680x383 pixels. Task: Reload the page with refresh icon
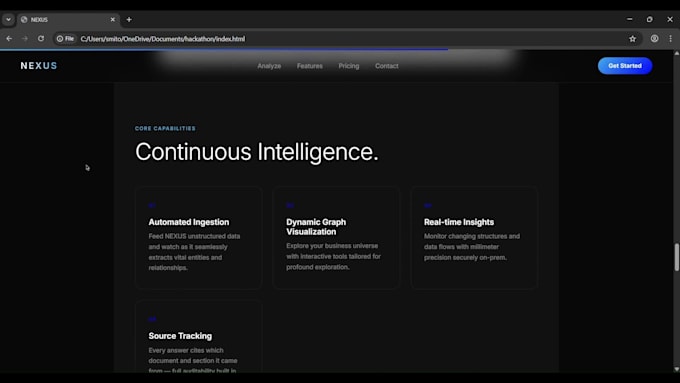pyautogui.click(x=41, y=39)
